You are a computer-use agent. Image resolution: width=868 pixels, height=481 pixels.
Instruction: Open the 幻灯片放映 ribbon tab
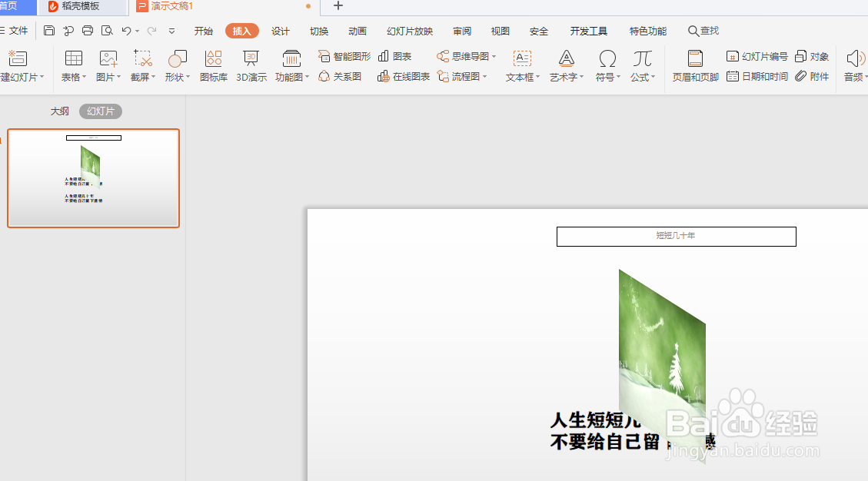click(409, 31)
